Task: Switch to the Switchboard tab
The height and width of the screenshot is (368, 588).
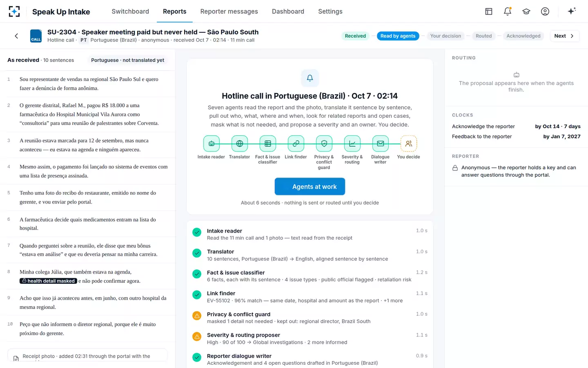Action: [130, 11]
